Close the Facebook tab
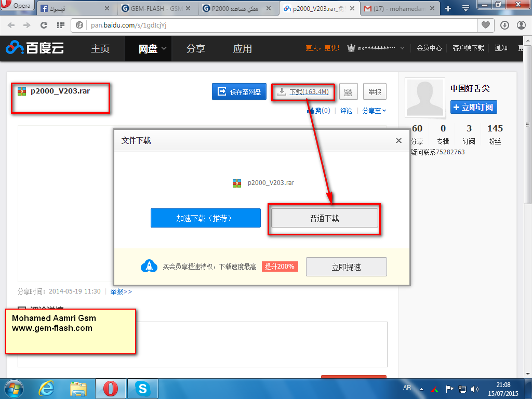This screenshot has width=532, height=399. (107, 8)
